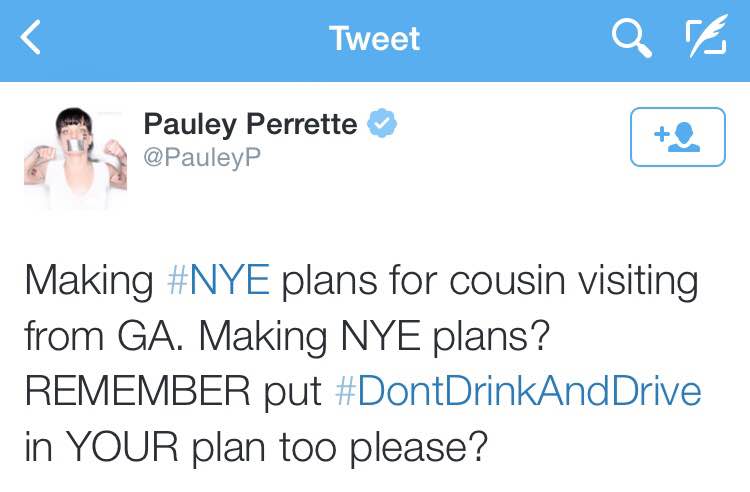Open the Pauley Perrette display name

pos(250,124)
